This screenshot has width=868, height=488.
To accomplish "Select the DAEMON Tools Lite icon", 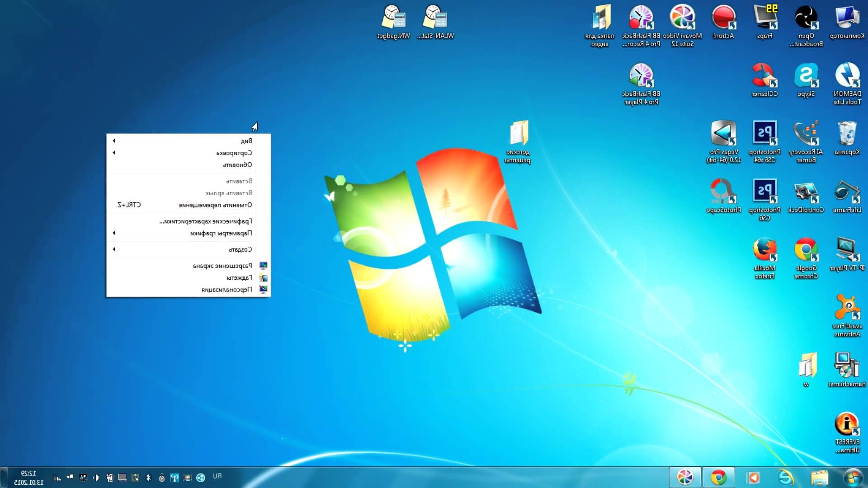I will (x=847, y=84).
